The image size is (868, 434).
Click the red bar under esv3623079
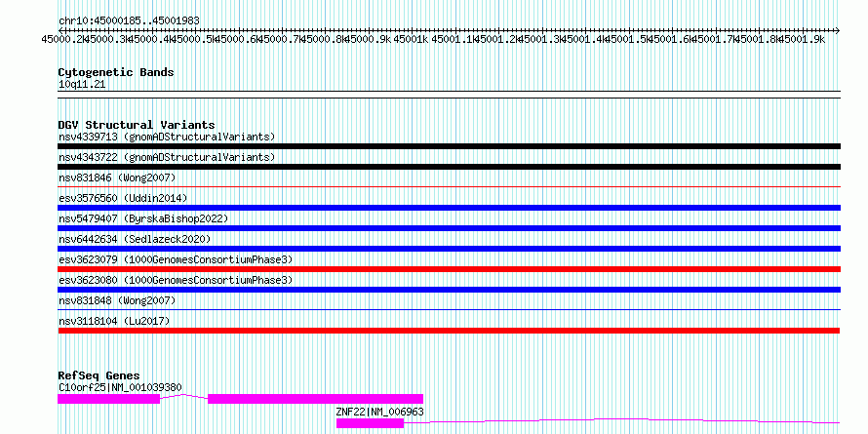[449, 269]
